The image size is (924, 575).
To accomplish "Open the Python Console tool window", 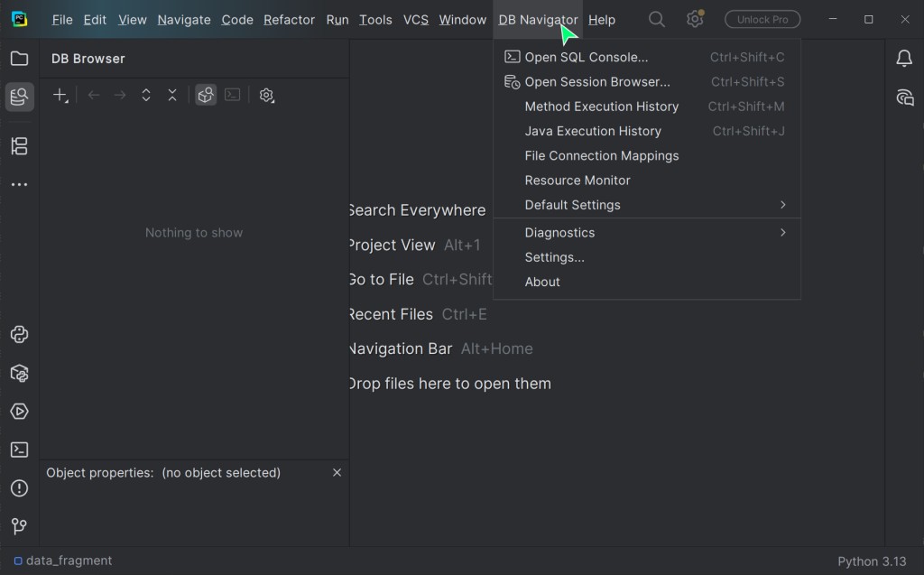I will pos(19,335).
